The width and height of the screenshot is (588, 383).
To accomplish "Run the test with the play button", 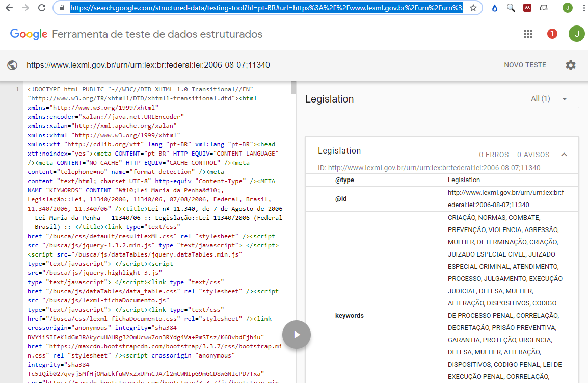I will click(x=297, y=335).
